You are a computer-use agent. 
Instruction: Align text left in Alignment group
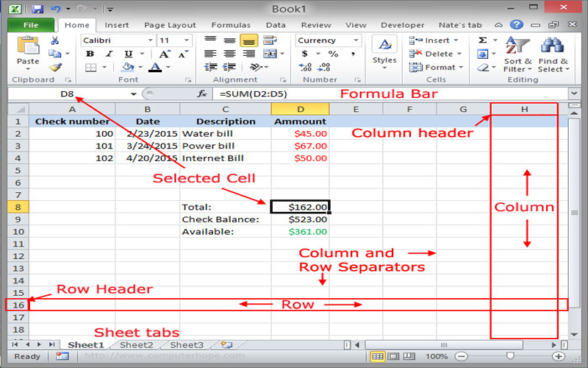coord(210,54)
